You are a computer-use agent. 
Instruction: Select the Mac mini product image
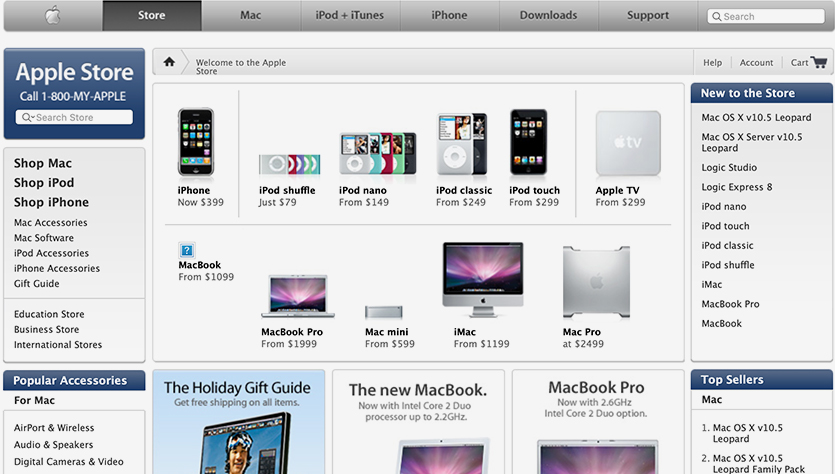pos(383,312)
